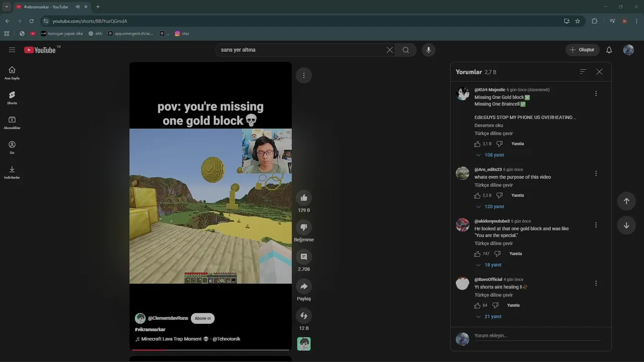Click the Yorum ekleyin comment field
Screen dimensions: 644x362
click(x=537, y=336)
